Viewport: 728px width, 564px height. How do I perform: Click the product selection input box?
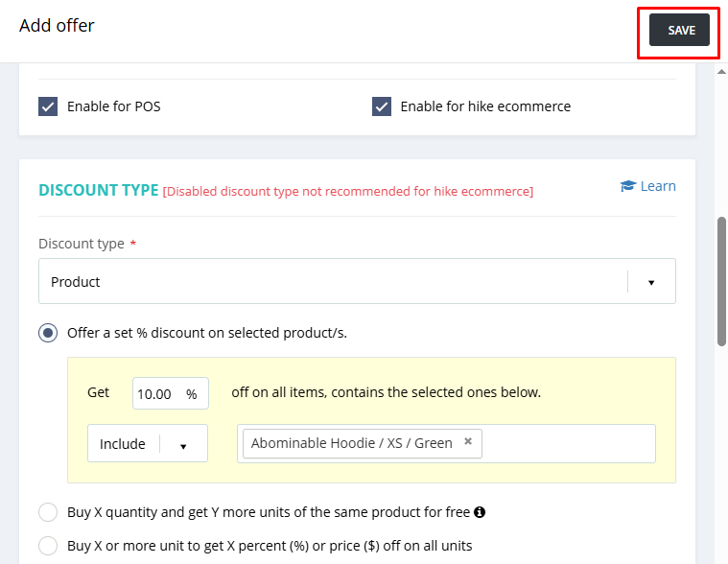coord(566,444)
